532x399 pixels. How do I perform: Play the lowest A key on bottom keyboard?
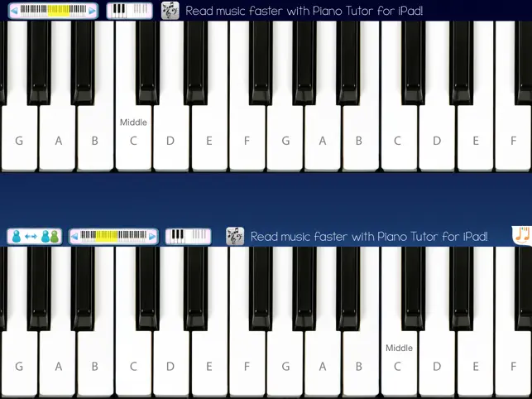pos(57,366)
